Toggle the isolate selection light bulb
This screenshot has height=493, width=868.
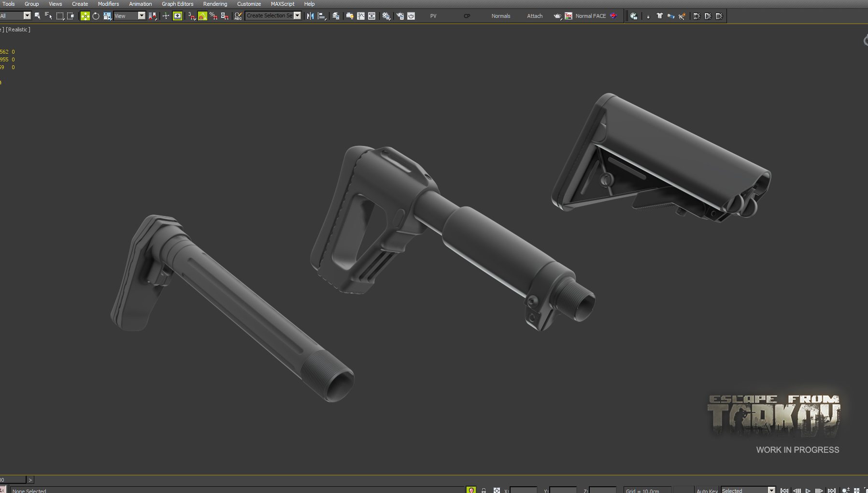(x=471, y=490)
